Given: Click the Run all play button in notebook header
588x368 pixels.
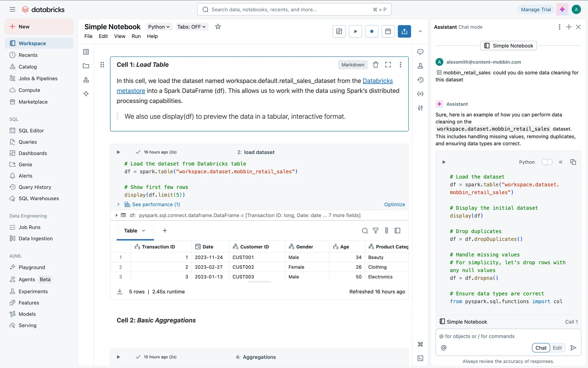Looking at the screenshot, I should coord(355,31).
